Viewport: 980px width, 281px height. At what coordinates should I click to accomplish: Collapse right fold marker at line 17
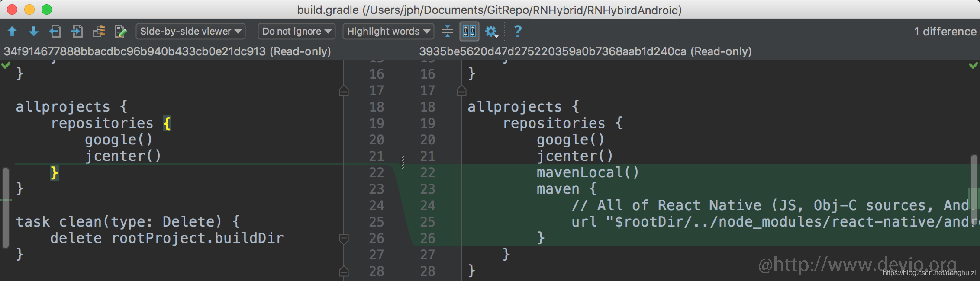point(461,91)
